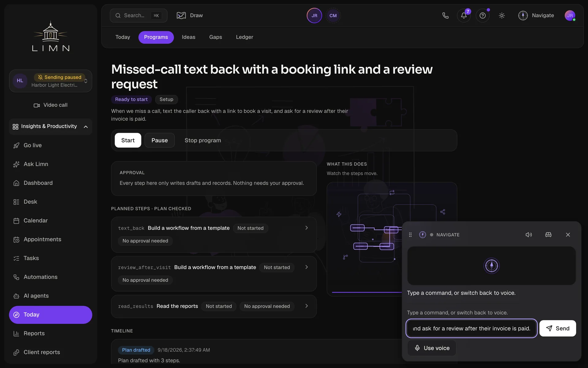Toggle speaker audio in Navigate panel

[x=529, y=235]
